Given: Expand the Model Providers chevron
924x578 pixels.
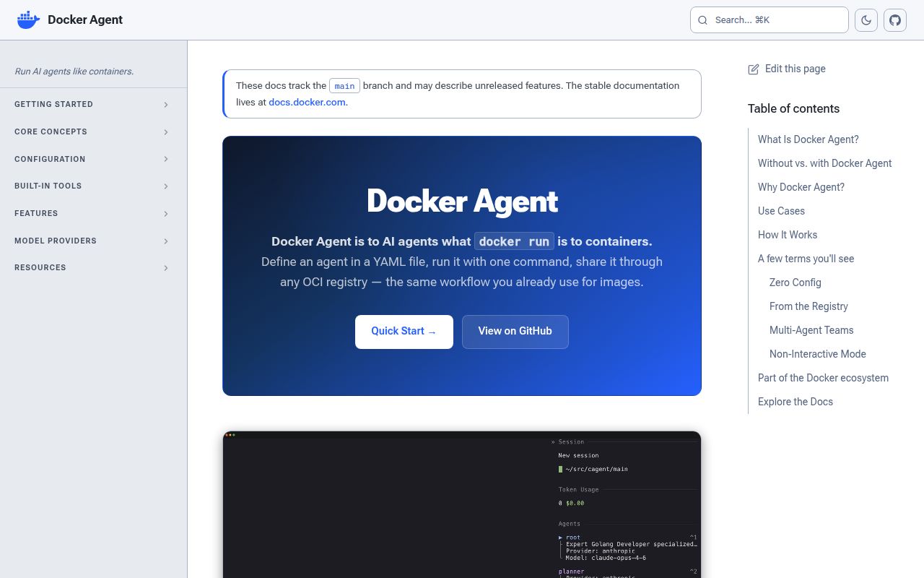Looking at the screenshot, I should coord(166,241).
